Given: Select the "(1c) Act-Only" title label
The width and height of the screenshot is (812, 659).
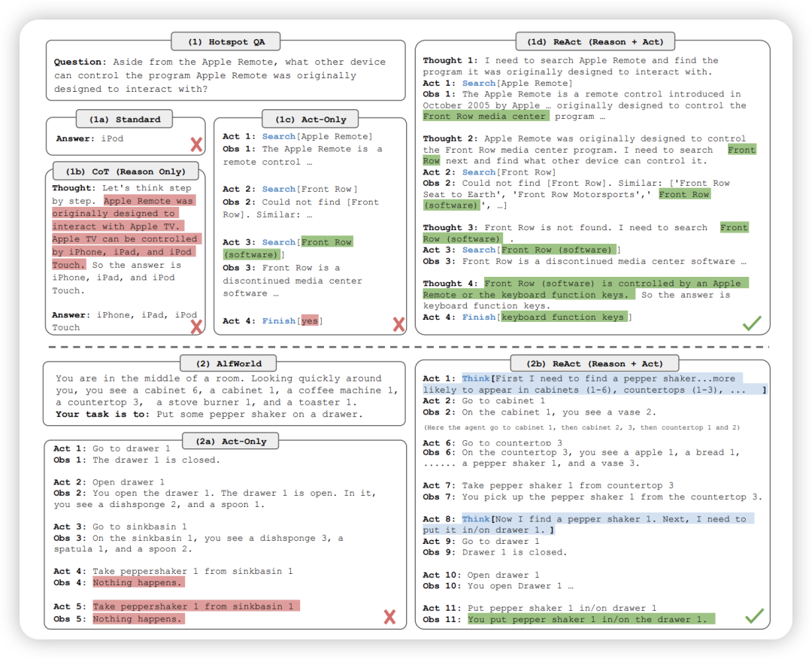Looking at the screenshot, I should pyautogui.click(x=311, y=119).
